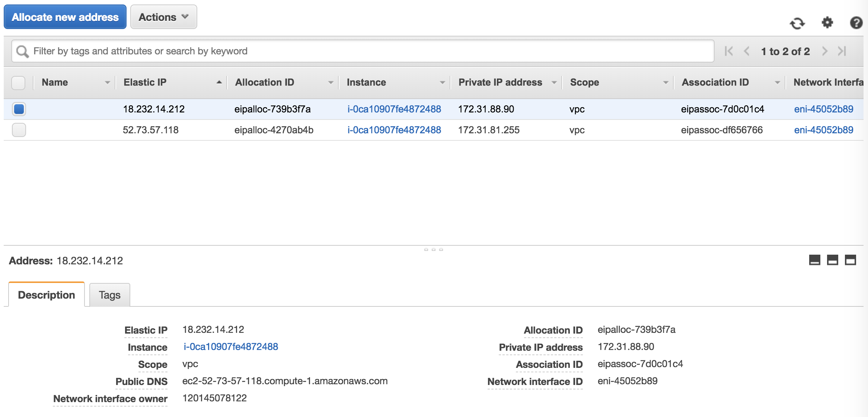The image size is (868, 417).
Task: Expand the Scope column dropdown arrow
Action: [x=666, y=83]
